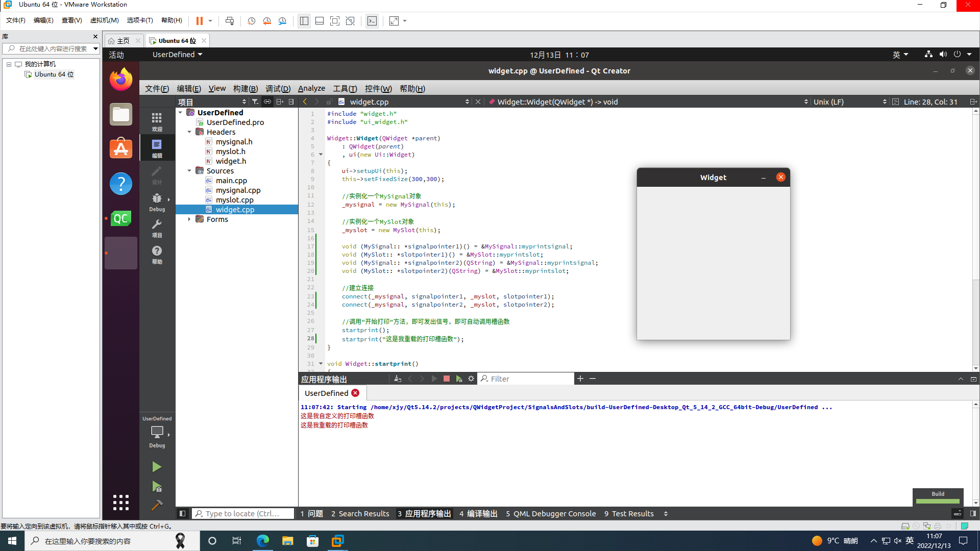Image resolution: width=980 pixels, height=551 pixels.
Task: Open the application output settings gear
Action: [x=471, y=379]
